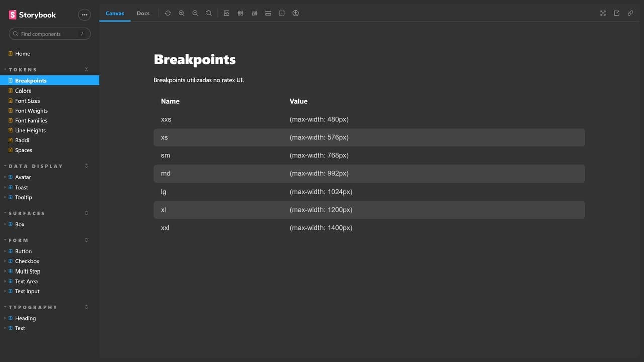This screenshot has width=644, height=362.
Task: Copy the canvas link
Action: coord(630,13)
